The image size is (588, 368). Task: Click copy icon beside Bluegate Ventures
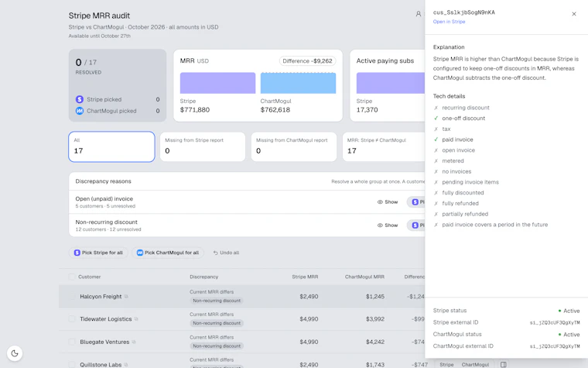click(134, 342)
